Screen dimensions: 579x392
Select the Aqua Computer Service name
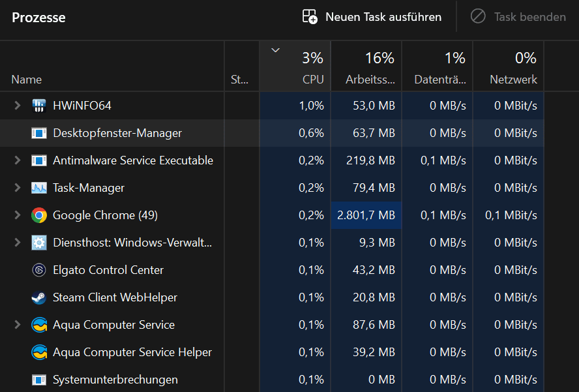[113, 325]
